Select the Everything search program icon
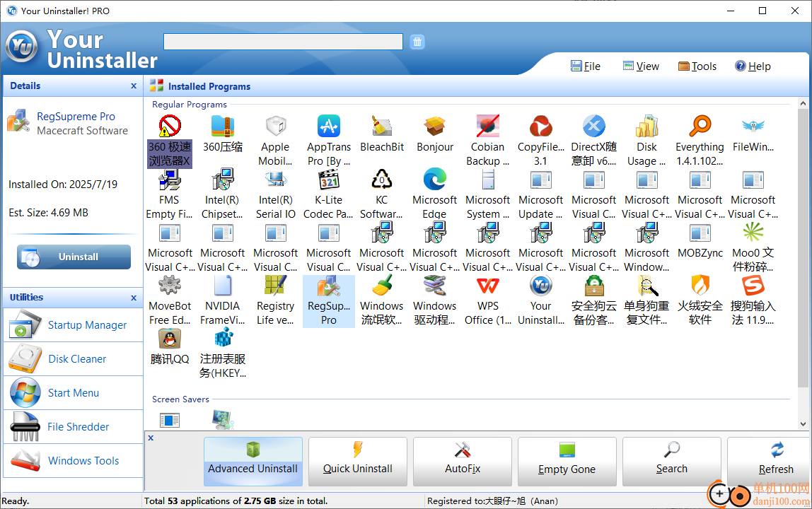 click(x=700, y=127)
